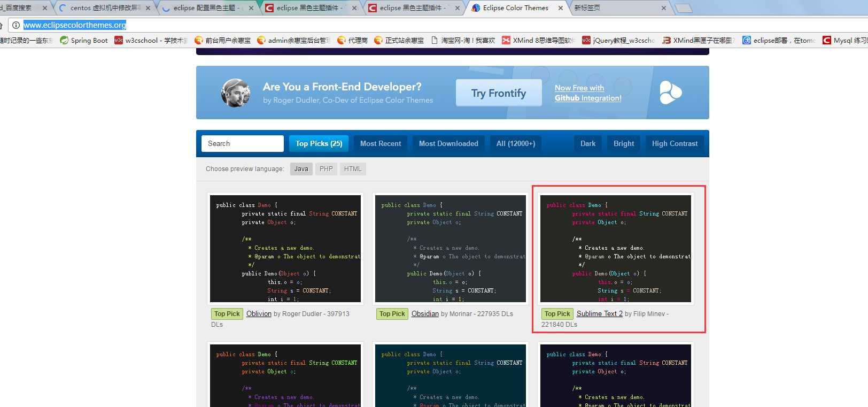Click the second-row left theme preview
The image size is (868, 407).
click(x=285, y=375)
